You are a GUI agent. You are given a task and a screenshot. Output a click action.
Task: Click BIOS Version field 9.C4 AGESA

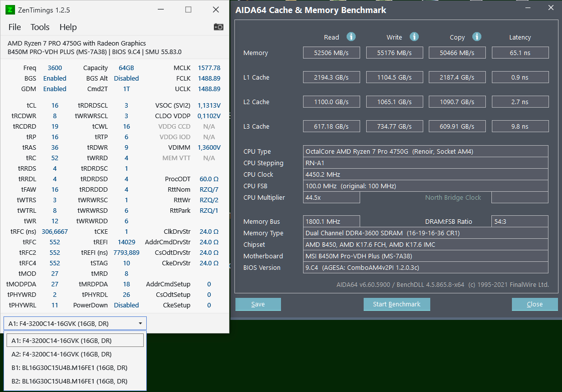coord(425,267)
